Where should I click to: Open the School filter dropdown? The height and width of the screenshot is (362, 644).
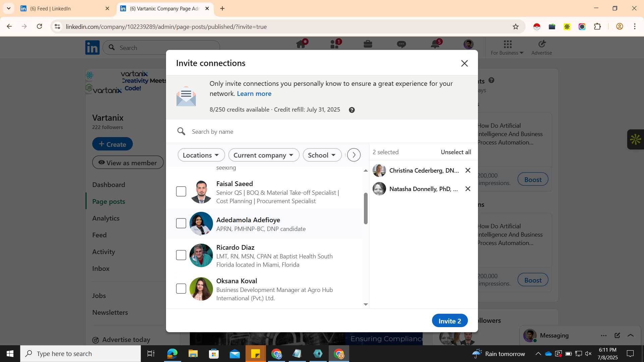[x=322, y=155]
